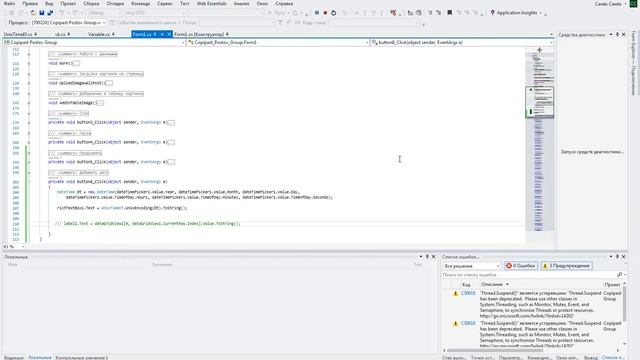Open the Проект menu
The image size is (640, 360).
[x=68, y=3]
